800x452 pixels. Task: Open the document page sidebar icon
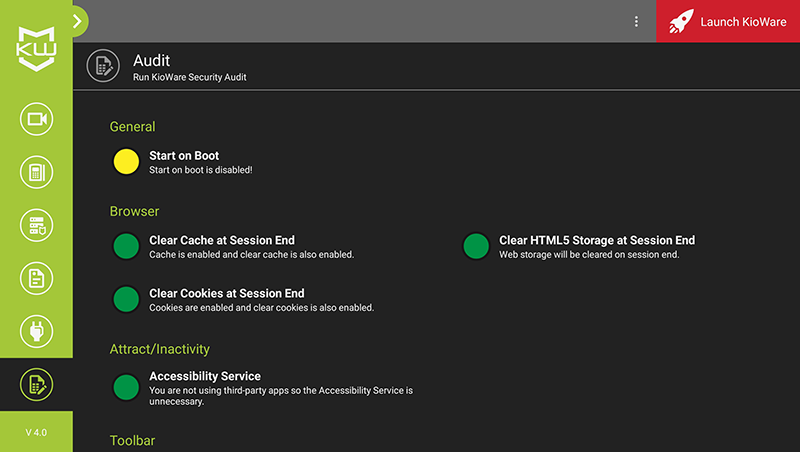point(36,278)
